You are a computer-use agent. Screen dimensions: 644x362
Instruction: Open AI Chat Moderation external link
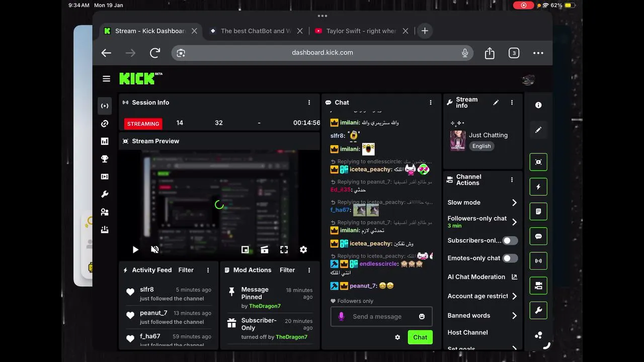tap(514, 277)
